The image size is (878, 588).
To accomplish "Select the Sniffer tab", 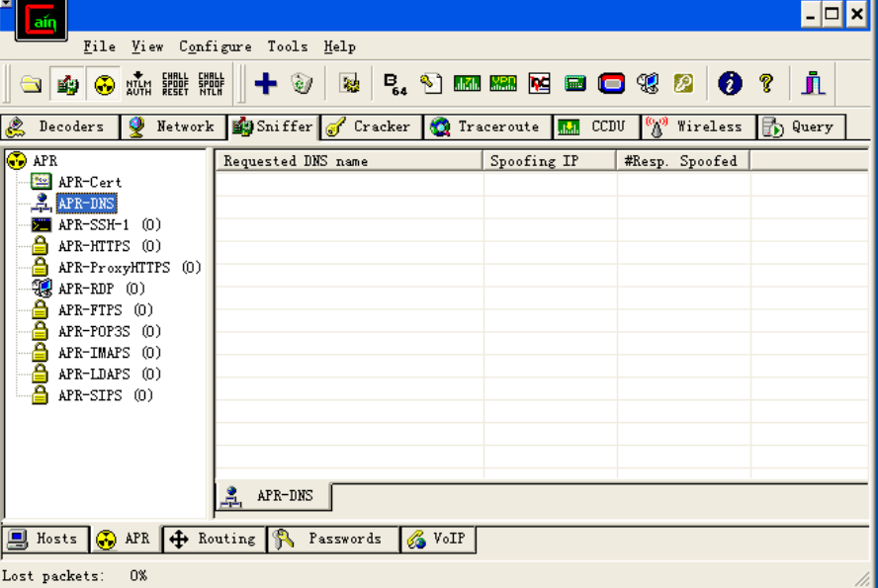I will 274,126.
